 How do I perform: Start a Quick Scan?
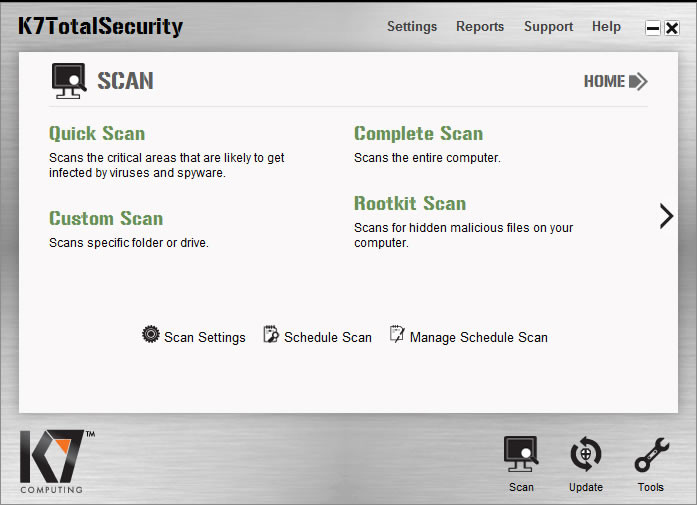97,134
